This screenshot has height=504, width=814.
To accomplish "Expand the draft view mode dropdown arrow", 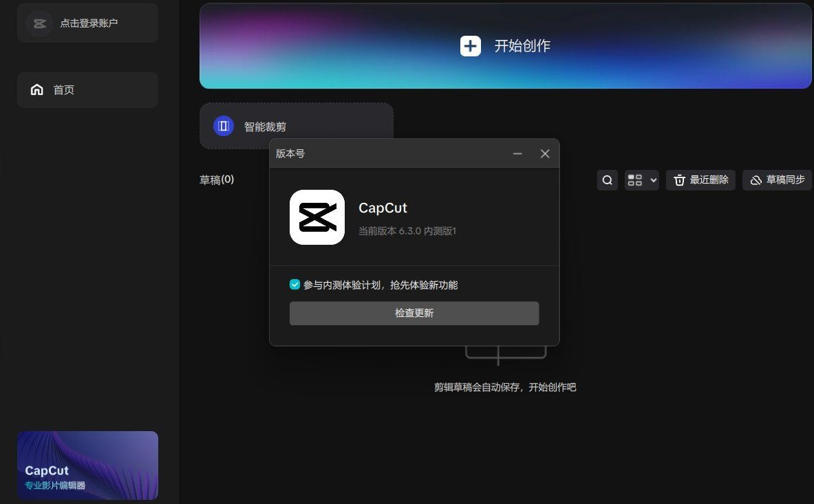I will click(x=653, y=180).
